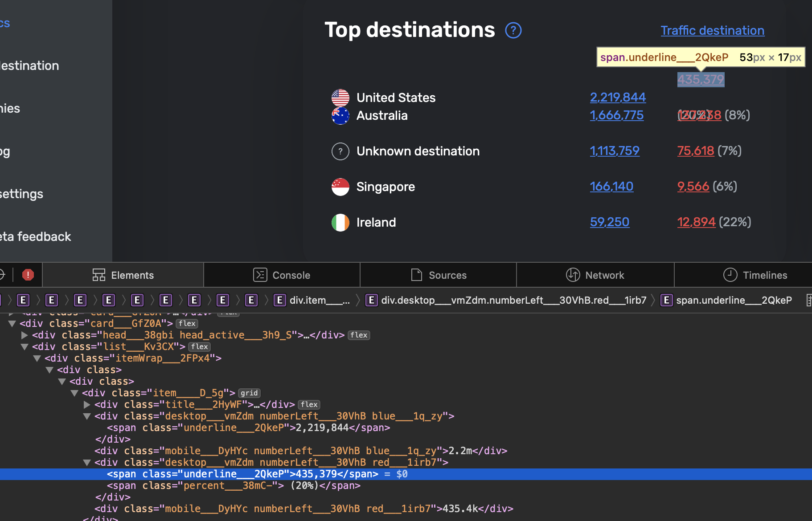Image resolution: width=812 pixels, height=521 pixels.
Task: Select breadcrumb span.underline___2QkeP
Action: (726, 300)
